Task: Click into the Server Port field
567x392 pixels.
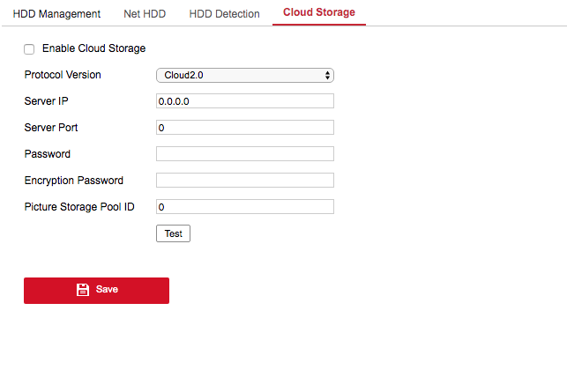Action: pyautogui.click(x=244, y=128)
